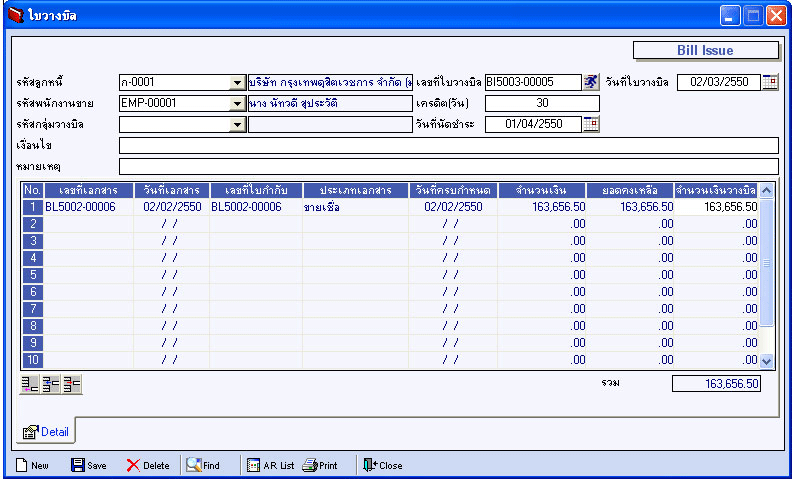The width and height of the screenshot is (796, 479).
Task: Click the จำนวนเงินวางบิล column header
Action: click(716, 190)
